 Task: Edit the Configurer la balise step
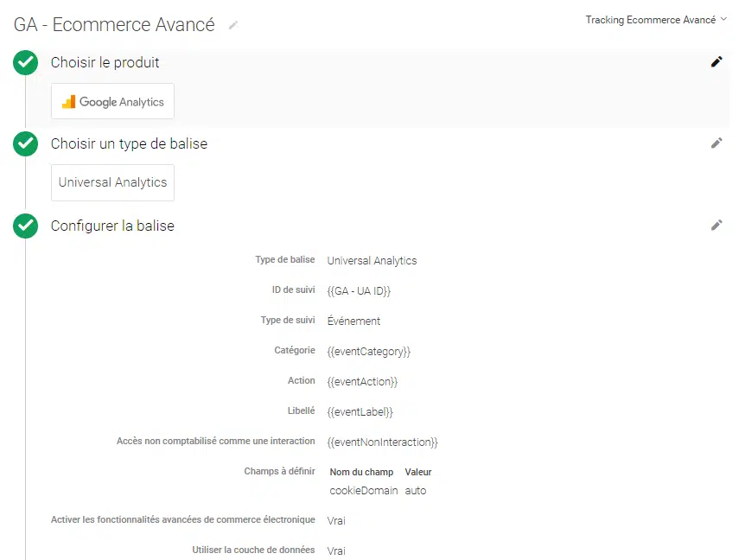tap(716, 225)
